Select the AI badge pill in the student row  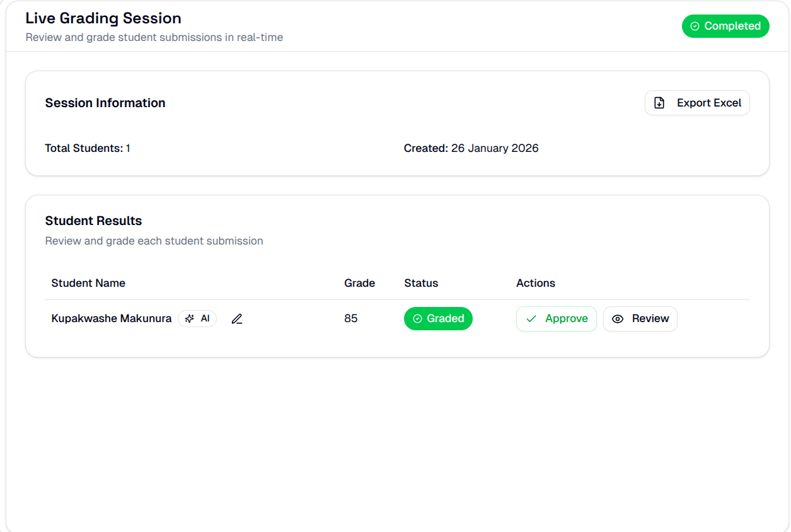pos(197,318)
